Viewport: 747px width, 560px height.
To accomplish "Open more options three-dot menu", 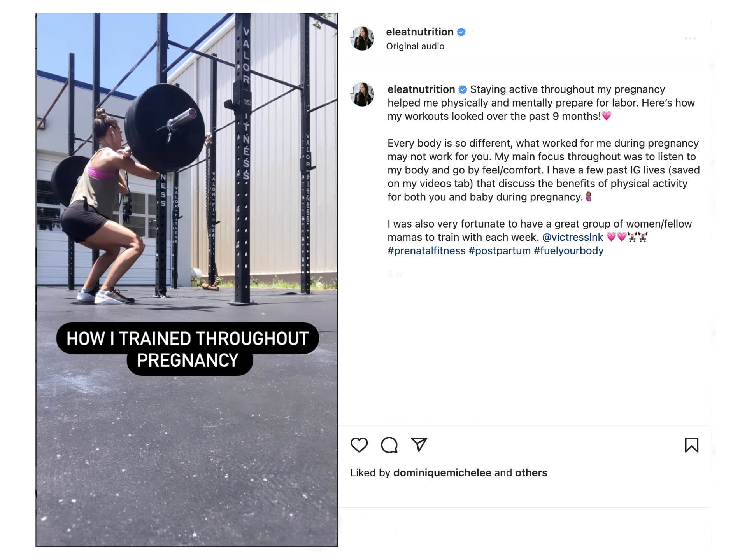I will coord(690,38).
